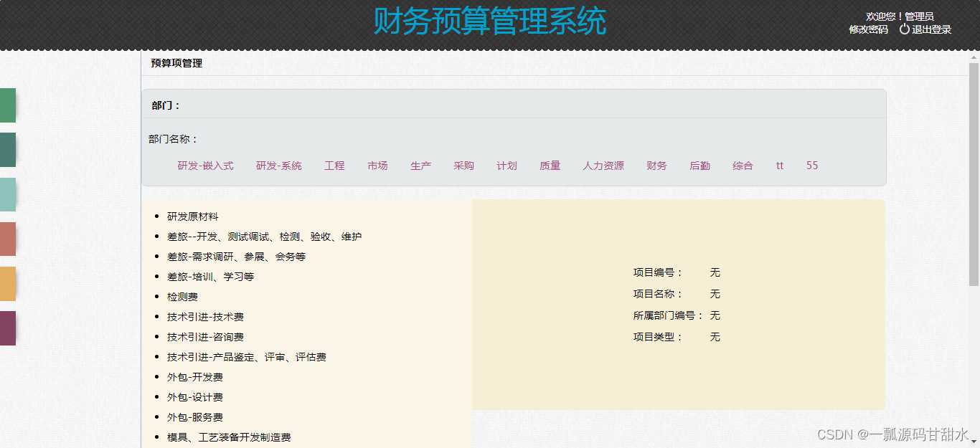
Task: Open the dark teal sidebar tab
Action: 8,150
